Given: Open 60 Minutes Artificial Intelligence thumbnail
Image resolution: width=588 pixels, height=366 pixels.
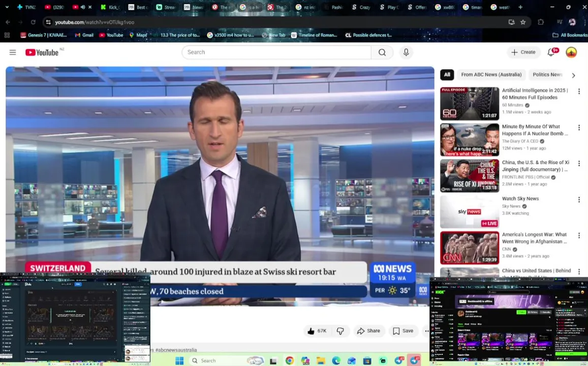Looking at the screenshot, I should coord(470,104).
